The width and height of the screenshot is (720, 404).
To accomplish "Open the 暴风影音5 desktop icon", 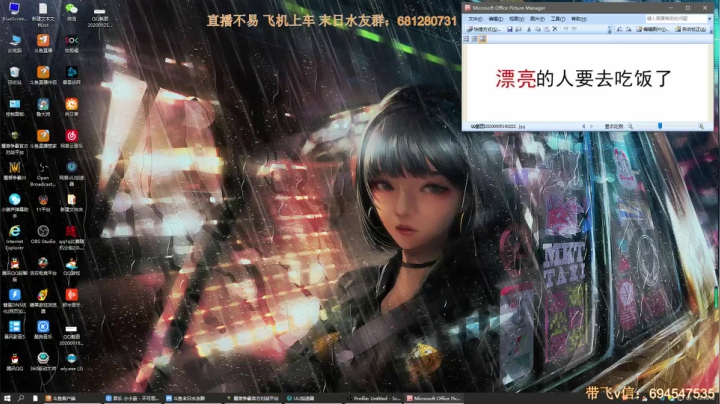I will coord(15,330).
